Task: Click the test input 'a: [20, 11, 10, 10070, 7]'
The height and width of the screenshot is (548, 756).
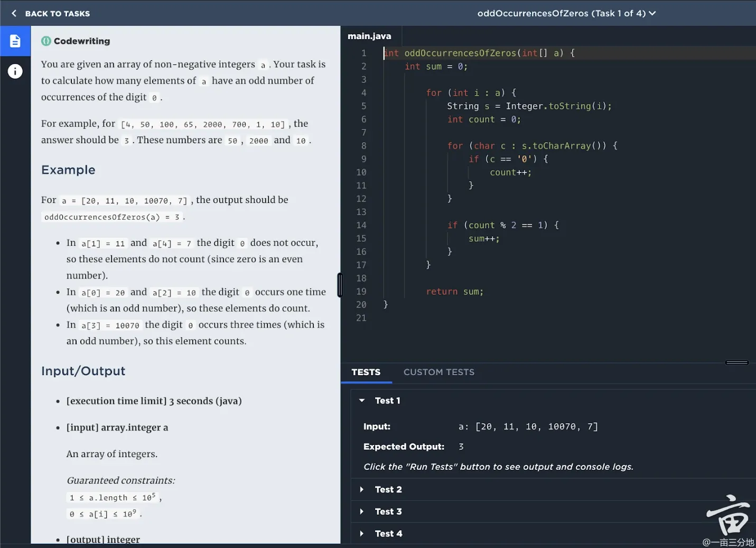Action: click(528, 426)
